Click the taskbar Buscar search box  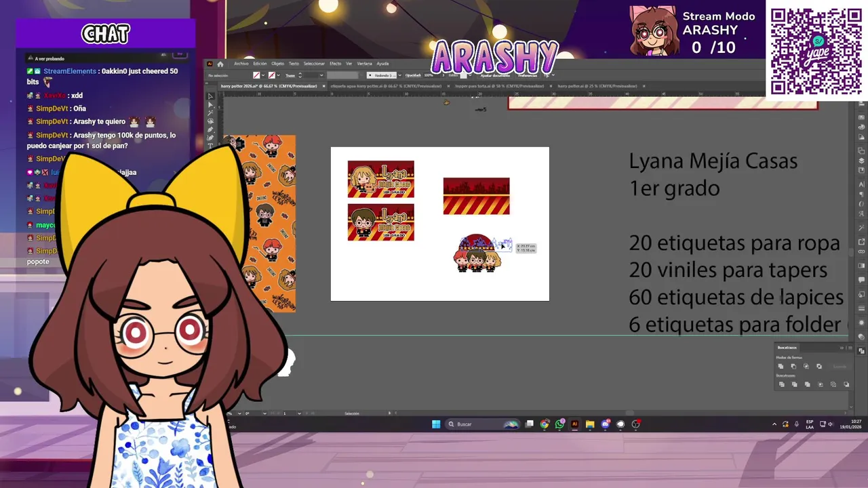point(483,424)
